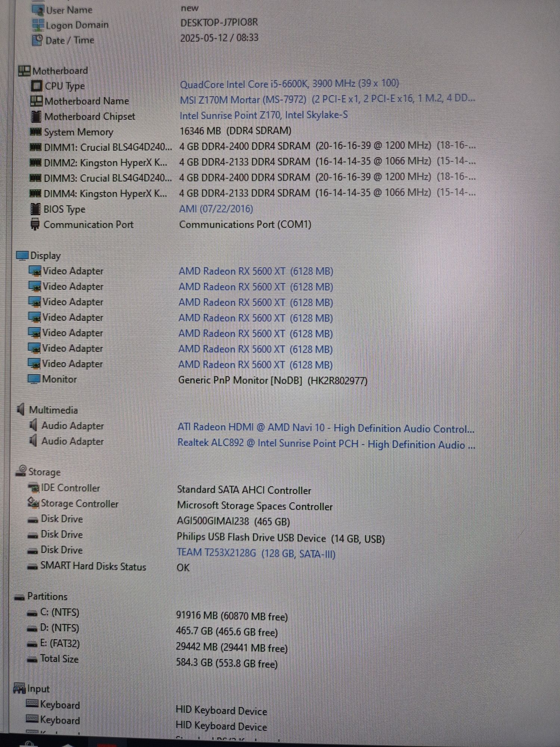Click the E: (FAT32) partition icon
The width and height of the screenshot is (560, 747).
point(32,644)
